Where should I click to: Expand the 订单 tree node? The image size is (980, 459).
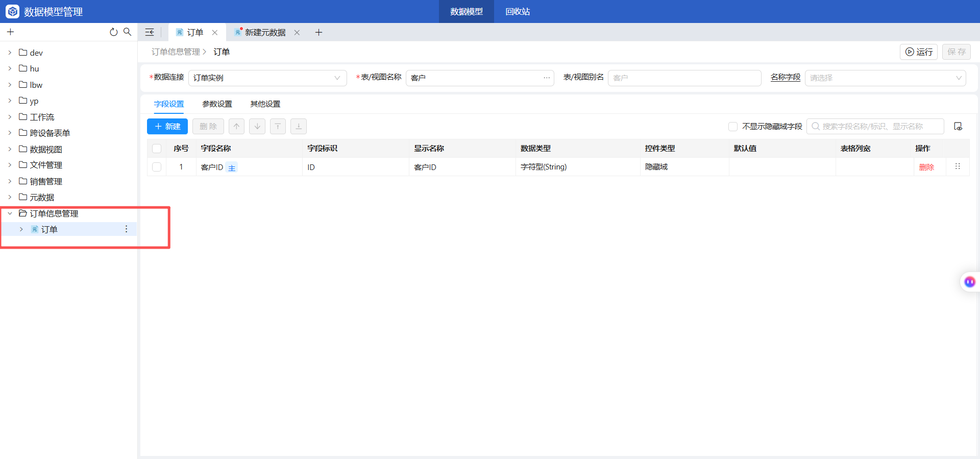point(21,229)
